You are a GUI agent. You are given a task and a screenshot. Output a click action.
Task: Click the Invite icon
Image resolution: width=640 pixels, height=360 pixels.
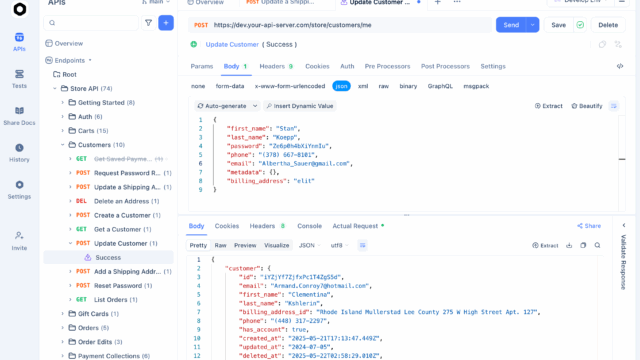(19, 241)
